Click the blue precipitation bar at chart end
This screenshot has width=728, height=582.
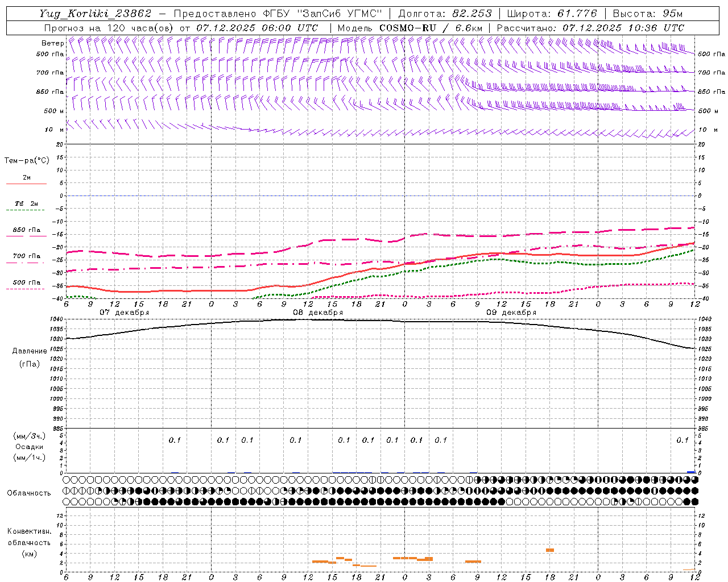click(691, 472)
